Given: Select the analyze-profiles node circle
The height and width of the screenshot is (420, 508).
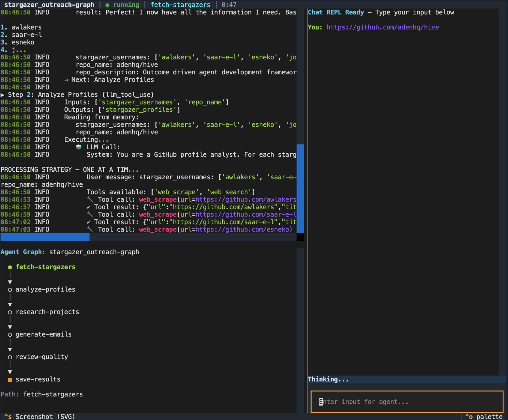Looking at the screenshot, I should coord(10,290).
